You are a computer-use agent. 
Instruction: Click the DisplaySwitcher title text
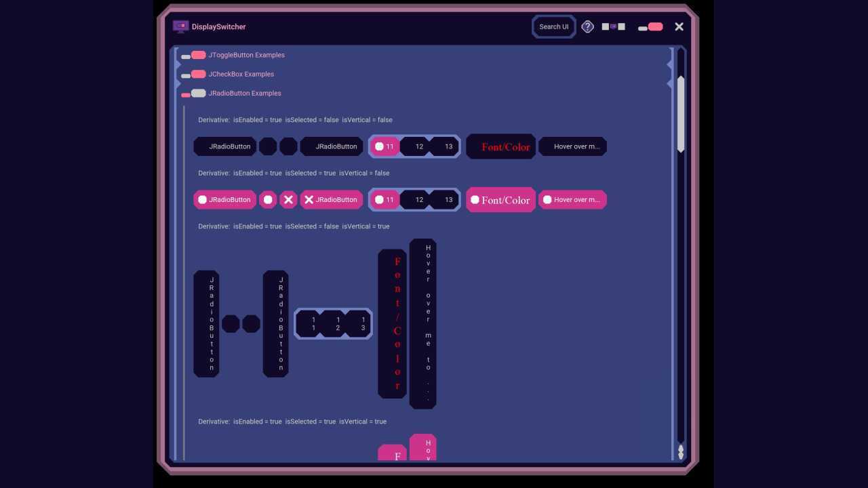218,26
